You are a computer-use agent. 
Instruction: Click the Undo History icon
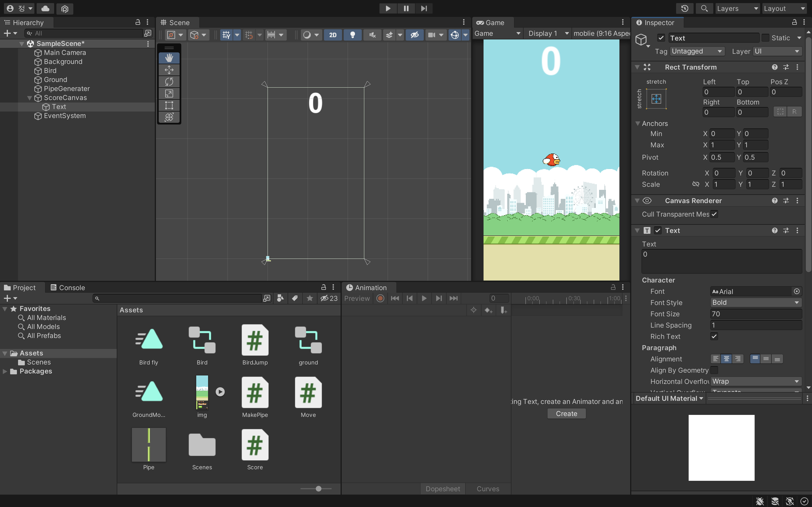(x=685, y=8)
